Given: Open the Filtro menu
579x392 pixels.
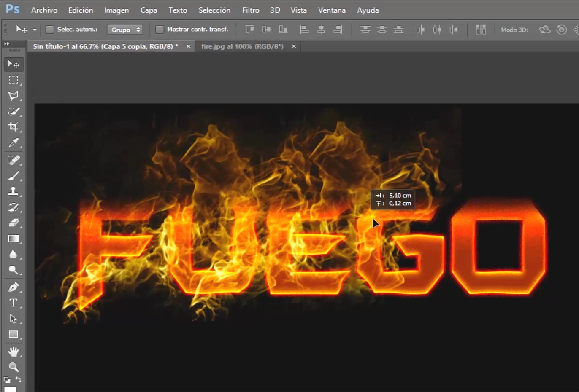Looking at the screenshot, I should (x=251, y=10).
